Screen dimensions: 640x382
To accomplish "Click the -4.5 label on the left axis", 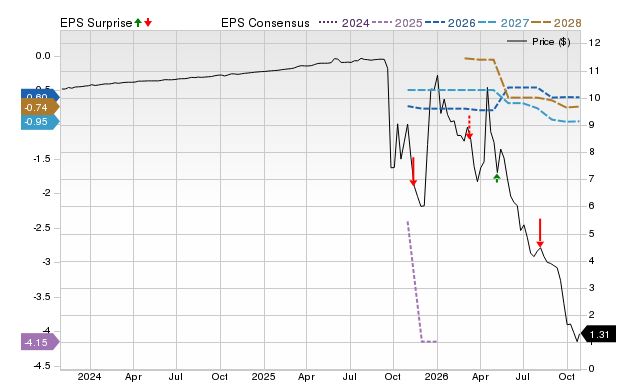I will [x=42, y=366].
